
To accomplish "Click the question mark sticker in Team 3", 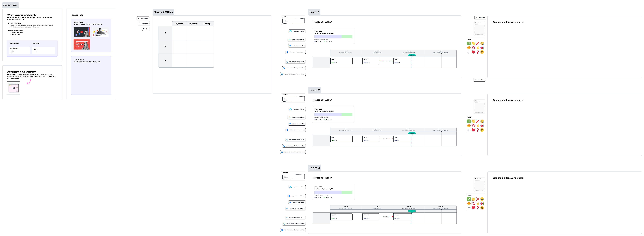I will pyautogui.click(x=477, y=207).
